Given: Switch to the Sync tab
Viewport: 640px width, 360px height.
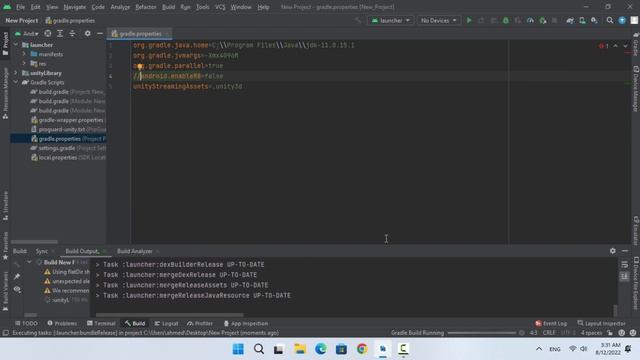Looking at the screenshot, I should [42, 251].
